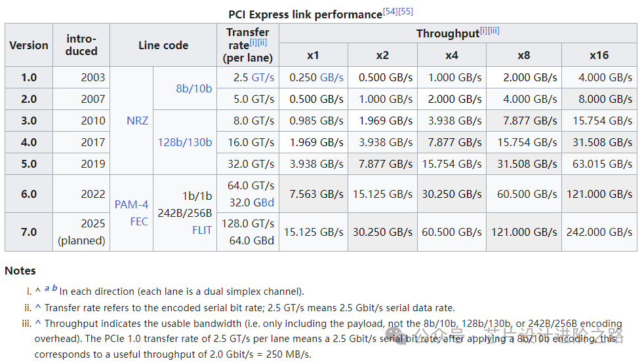
Task: Click footnote i marker in Throughput header
Action: click(483, 30)
